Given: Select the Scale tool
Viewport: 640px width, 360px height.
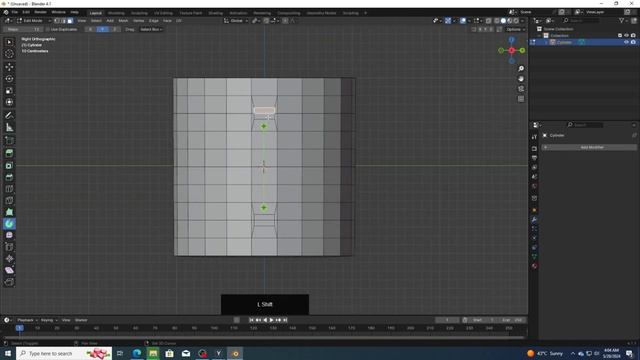Looking at the screenshot, I should [x=9, y=91].
